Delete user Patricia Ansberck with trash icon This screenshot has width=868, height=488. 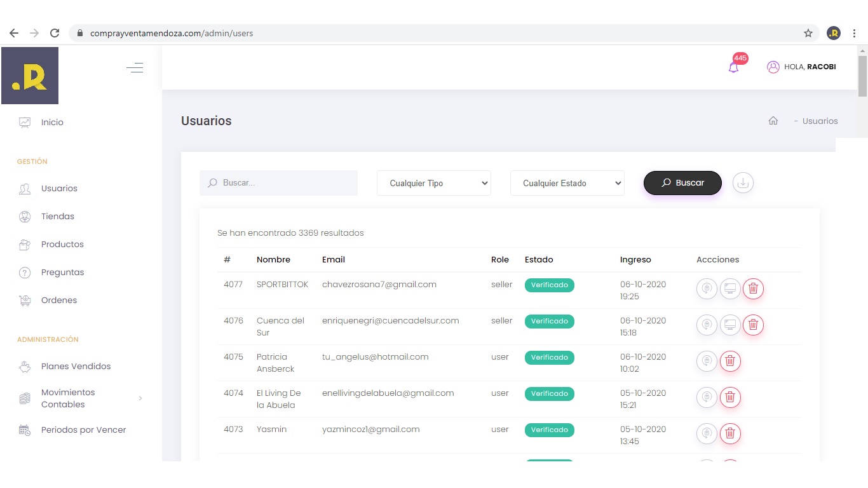[730, 361]
